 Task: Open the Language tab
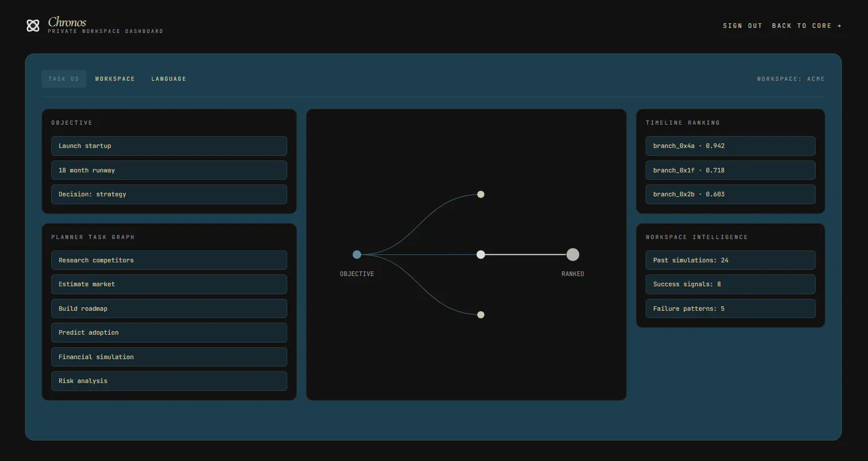pyautogui.click(x=168, y=79)
